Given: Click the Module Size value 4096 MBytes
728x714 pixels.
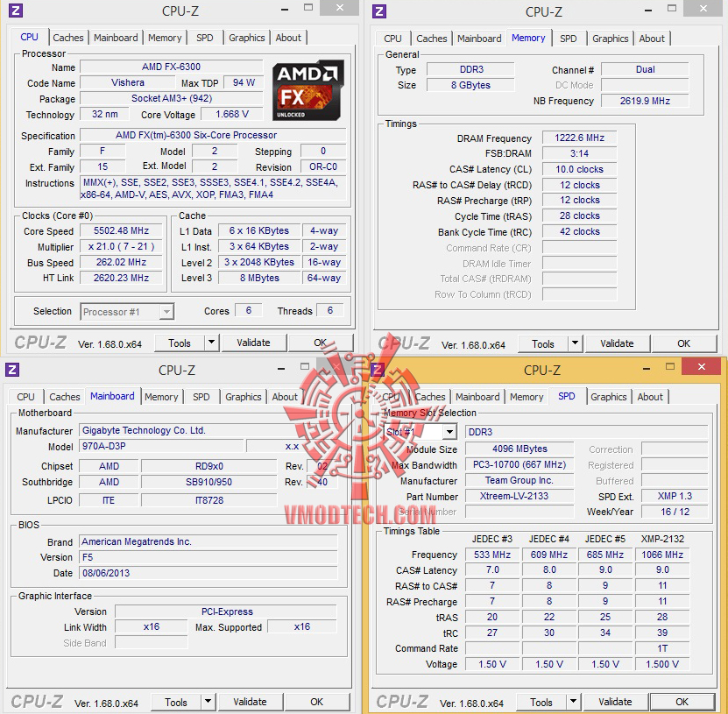Looking at the screenshot, I should [519, 449].
